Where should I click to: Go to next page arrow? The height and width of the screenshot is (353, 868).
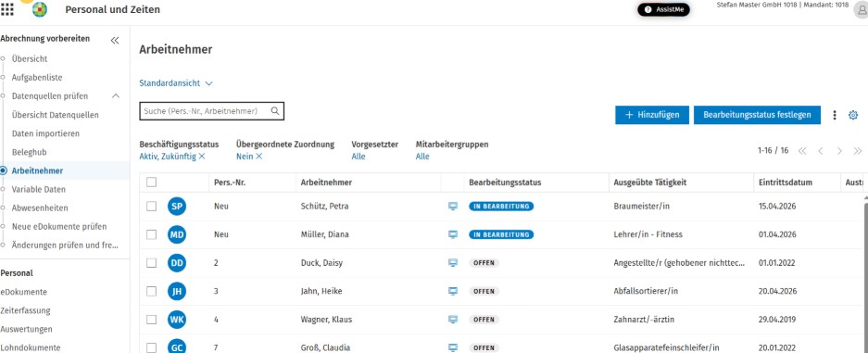coord(840,151)
